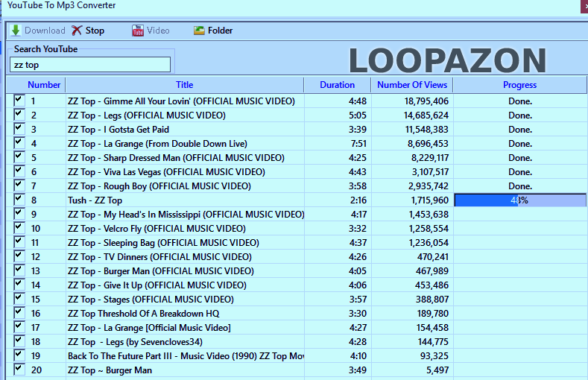Uncheck row 13 checkbox, Burger Man OFFICIAL MUSIC VIDEO
Image resolution: width=588 pixels, height=380 pixels.
pyautogui.click(x=19, y=270)
